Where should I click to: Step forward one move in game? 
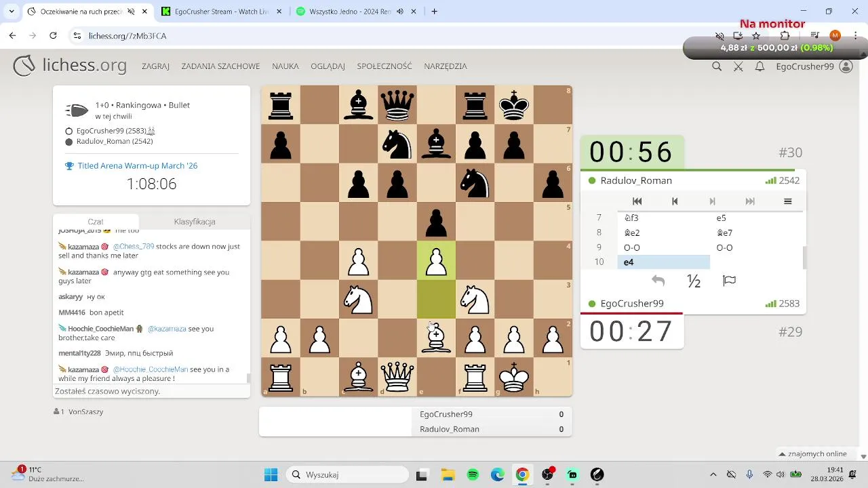point(712,201)
